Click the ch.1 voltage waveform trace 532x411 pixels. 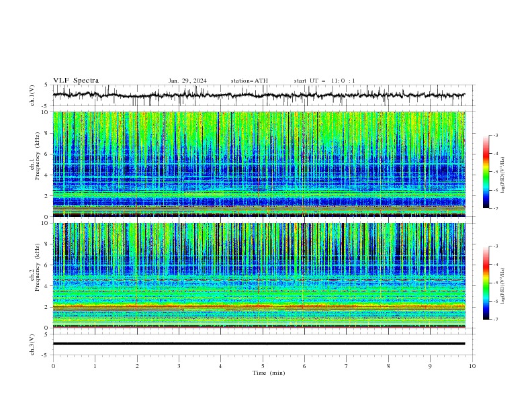click(x=259, y=95)
